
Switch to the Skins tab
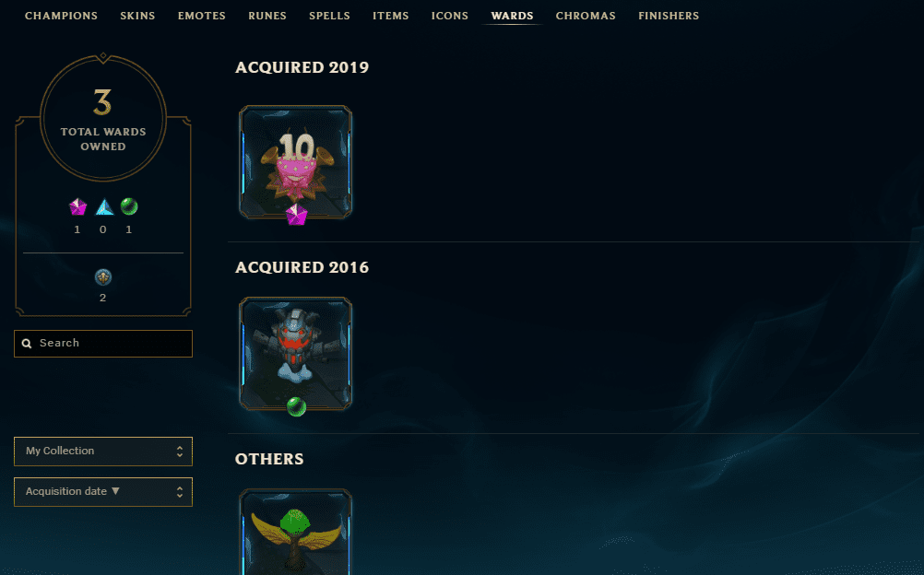click(x=138, y=16)
